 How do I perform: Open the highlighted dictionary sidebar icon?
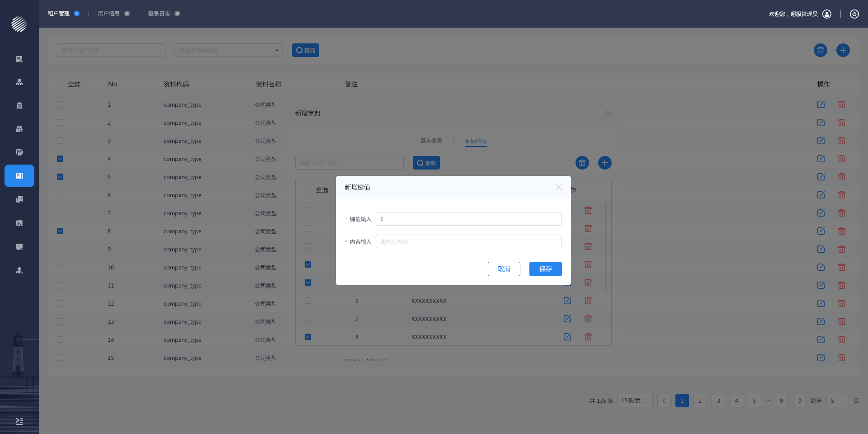pos(19,176)
